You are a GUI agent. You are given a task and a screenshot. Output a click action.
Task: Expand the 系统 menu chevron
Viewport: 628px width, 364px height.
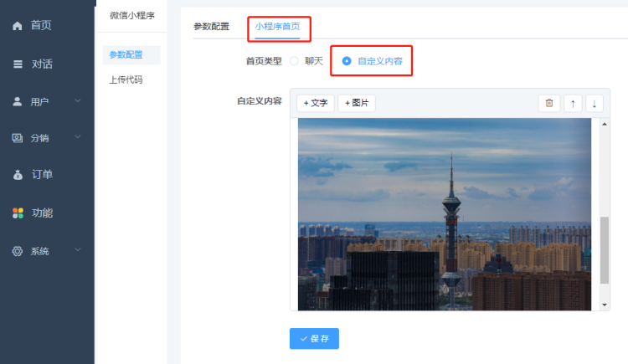(x=78, y=250)
